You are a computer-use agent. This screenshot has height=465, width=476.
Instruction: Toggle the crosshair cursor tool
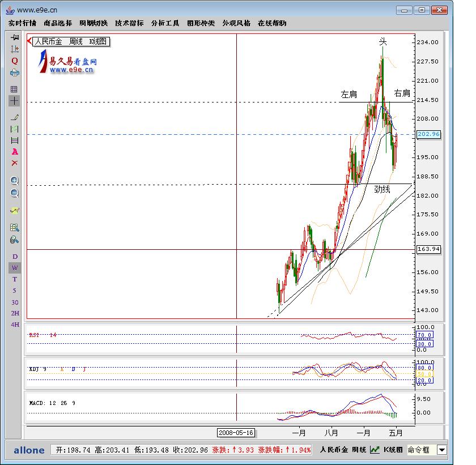tap(14, 101)
